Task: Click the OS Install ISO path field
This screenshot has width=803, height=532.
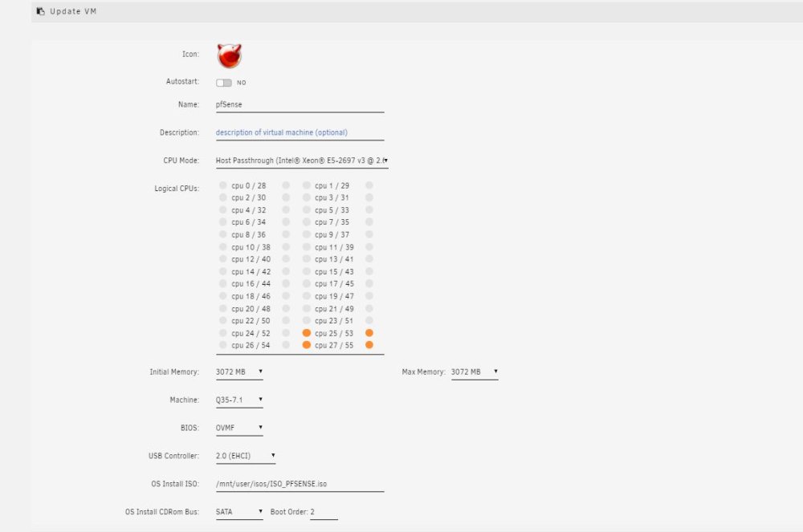Action: coord(300,484)
